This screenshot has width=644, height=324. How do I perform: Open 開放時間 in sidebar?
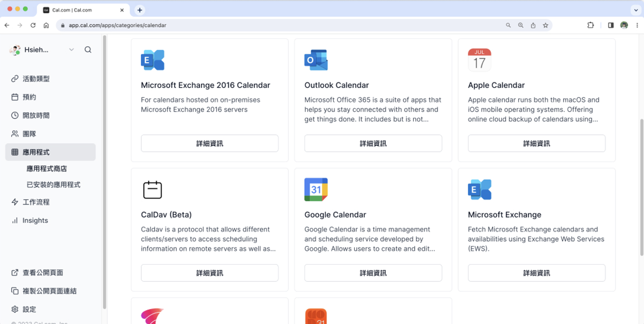coord(50,115)
